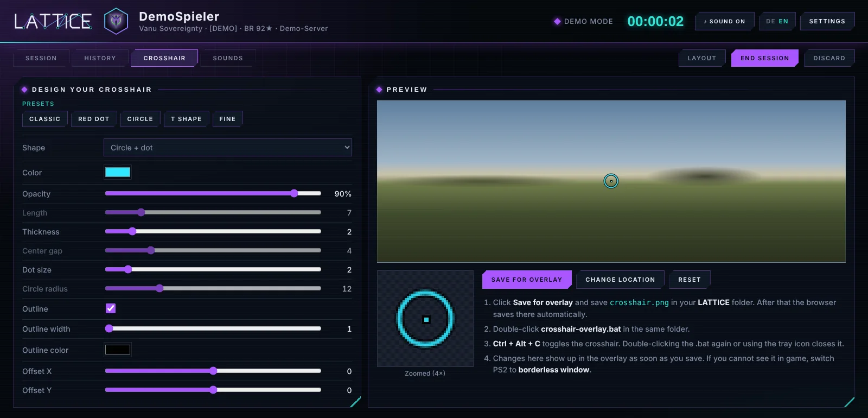Viewport: 868px width, 418px height.
Task: Click the Reset button
Action: coord(690,280)
